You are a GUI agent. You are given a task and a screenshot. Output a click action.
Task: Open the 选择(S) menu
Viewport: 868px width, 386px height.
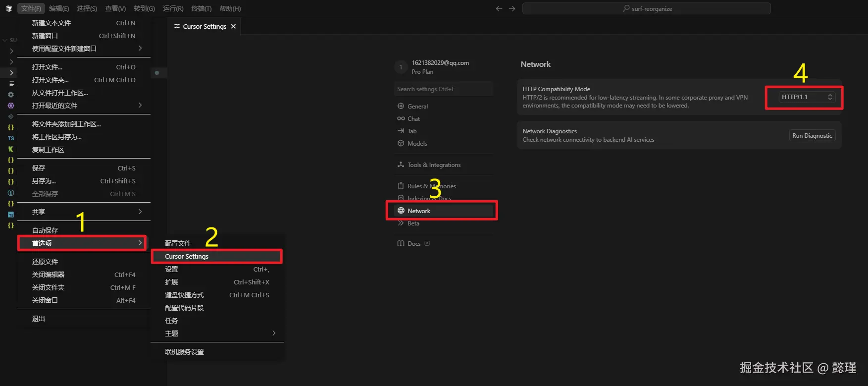(x=87, y=8)
